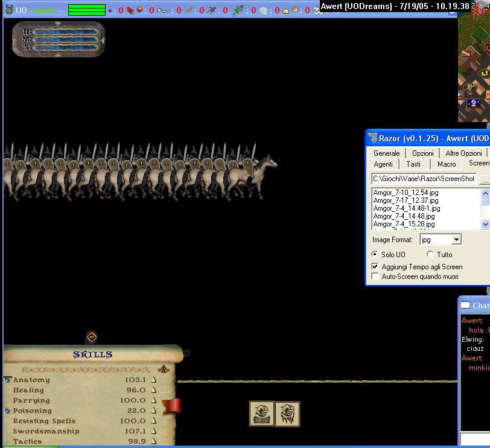Click the Hits bar on the status gump
490x448 pixels.
[x=65, y=31]
